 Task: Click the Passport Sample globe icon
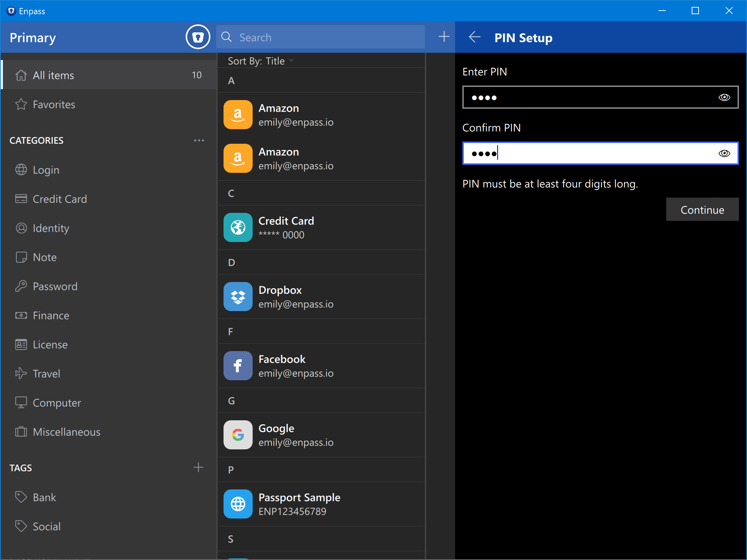[238, 504]
